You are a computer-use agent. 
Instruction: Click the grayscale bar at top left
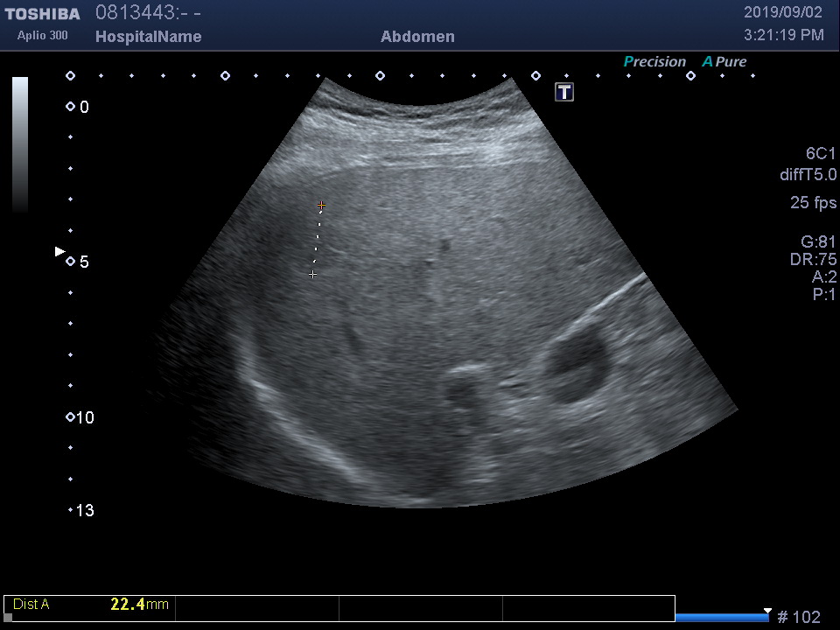[20, 144]
